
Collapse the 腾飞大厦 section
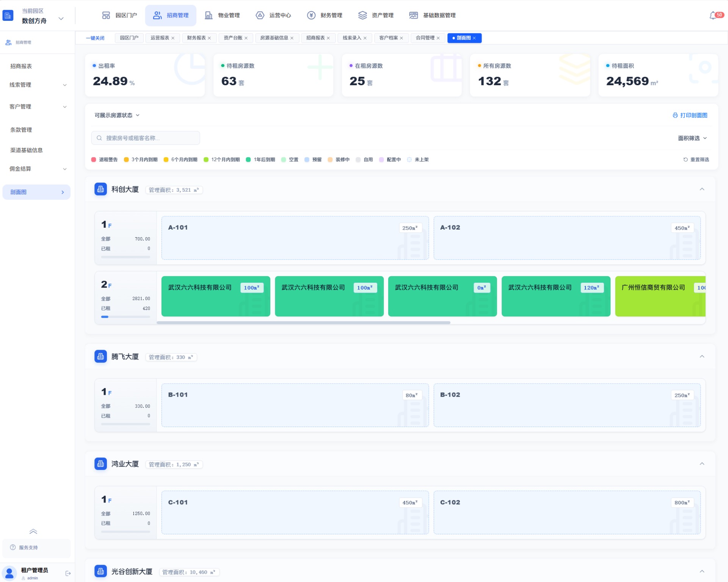click(x=702, y=357)
